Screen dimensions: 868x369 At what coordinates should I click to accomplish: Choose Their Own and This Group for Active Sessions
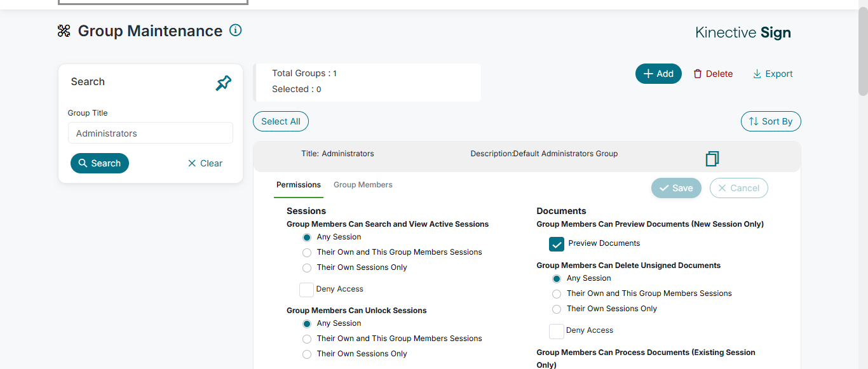point(307,253)
